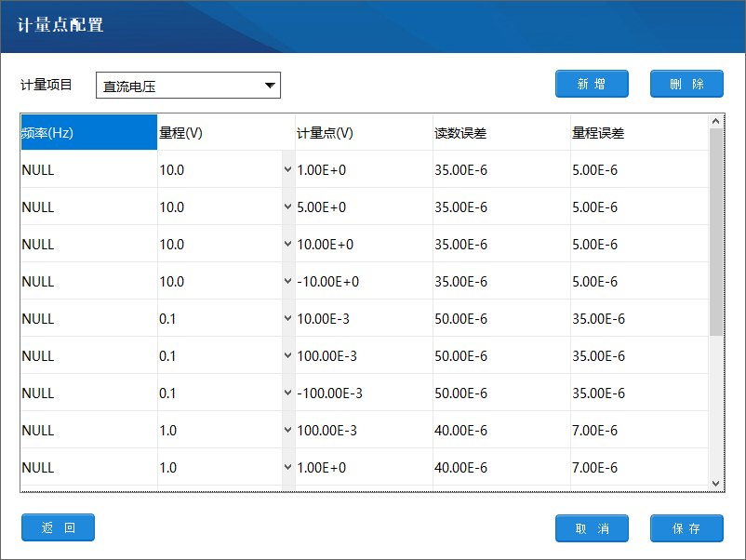Select the 5.00E+0 measurement point cell

point(363,207)
